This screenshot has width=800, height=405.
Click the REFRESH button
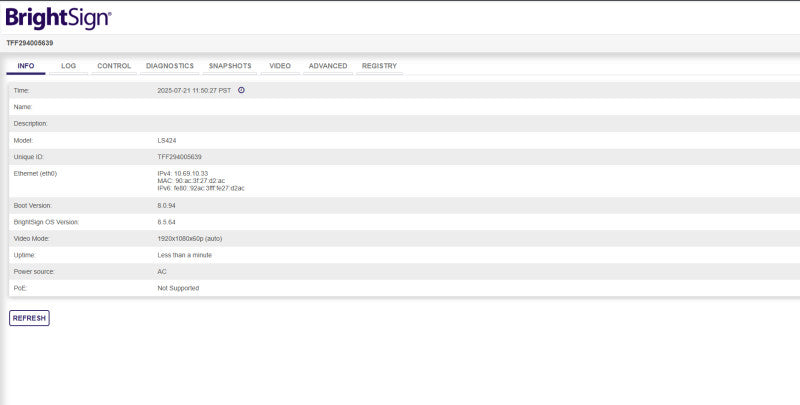[x=29, y=318]
